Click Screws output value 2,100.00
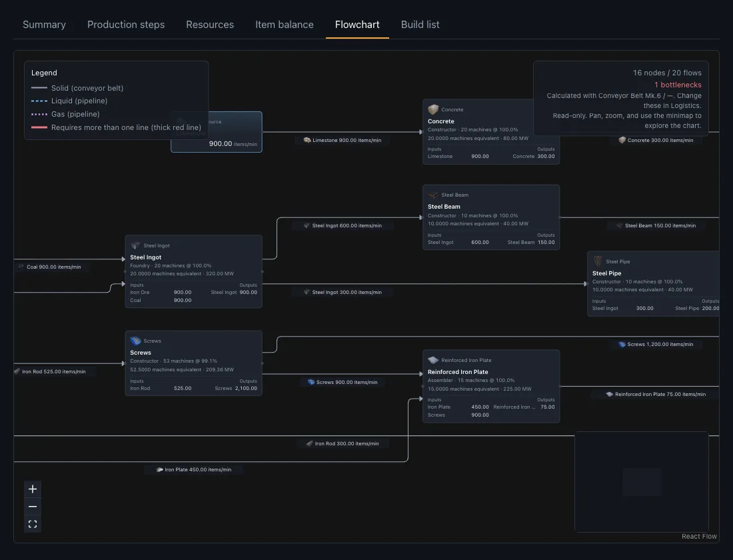 [246, 388]
